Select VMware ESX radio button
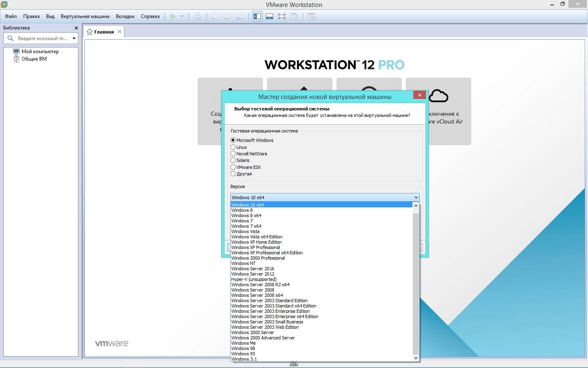 point(233,167)
